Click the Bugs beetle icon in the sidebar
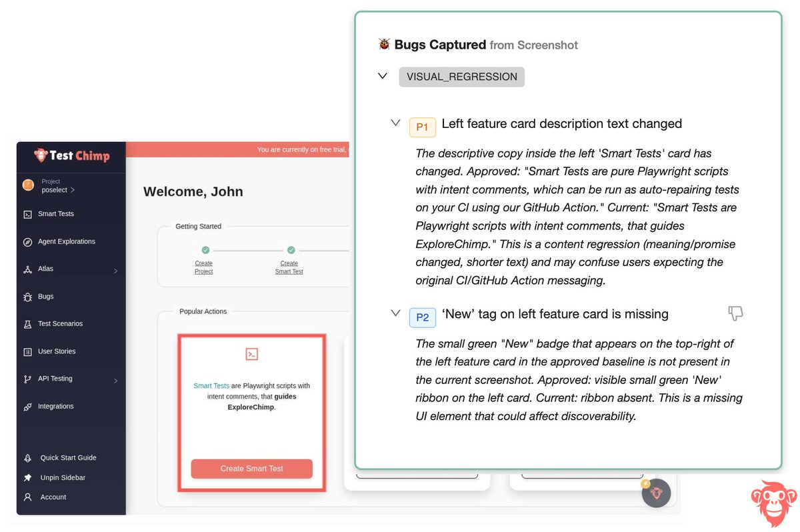The width and height of the screenshot is (800, 532). click(27, 297)
